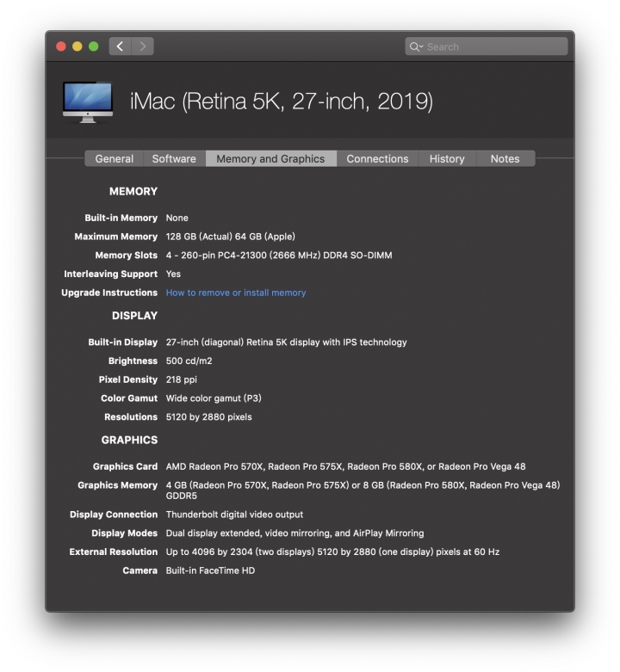This screenshot has height=672, width=620.
Task: Click the Pixel Density value 218 ppi
Action: point(182,379)
